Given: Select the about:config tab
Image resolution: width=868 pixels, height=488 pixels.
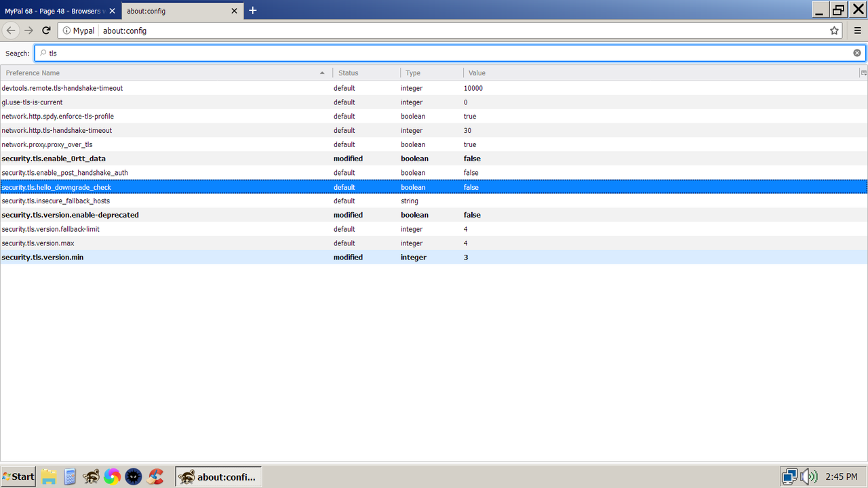Looking at the screenshot, I should coord(182,11).
